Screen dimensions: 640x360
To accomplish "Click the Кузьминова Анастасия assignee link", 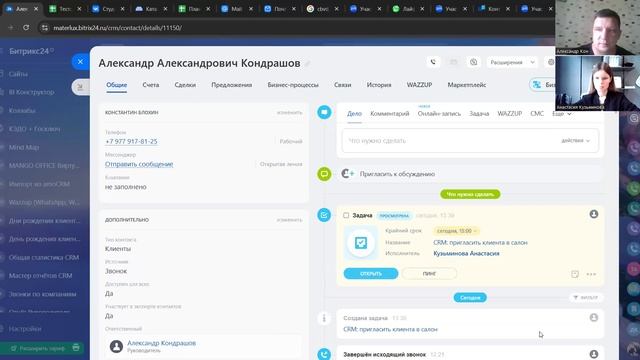I will click(x=466, y=253).
